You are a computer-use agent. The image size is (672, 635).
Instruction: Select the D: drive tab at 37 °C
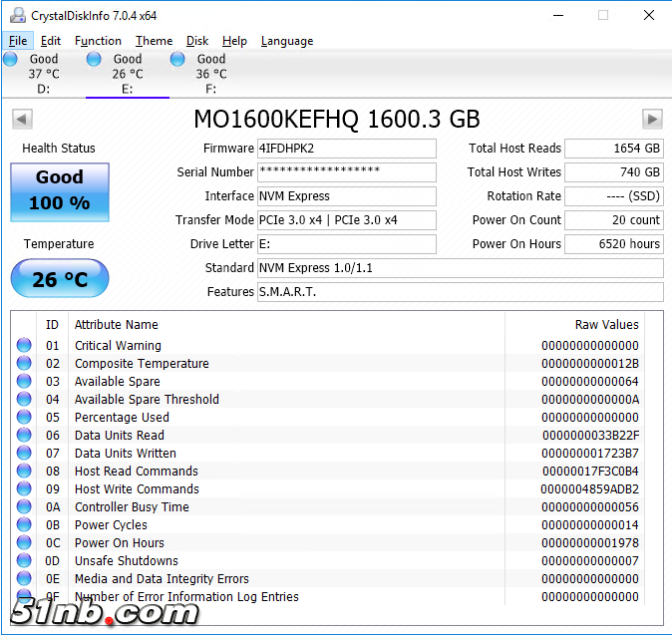pyautogui.click(x=43, y=74)
